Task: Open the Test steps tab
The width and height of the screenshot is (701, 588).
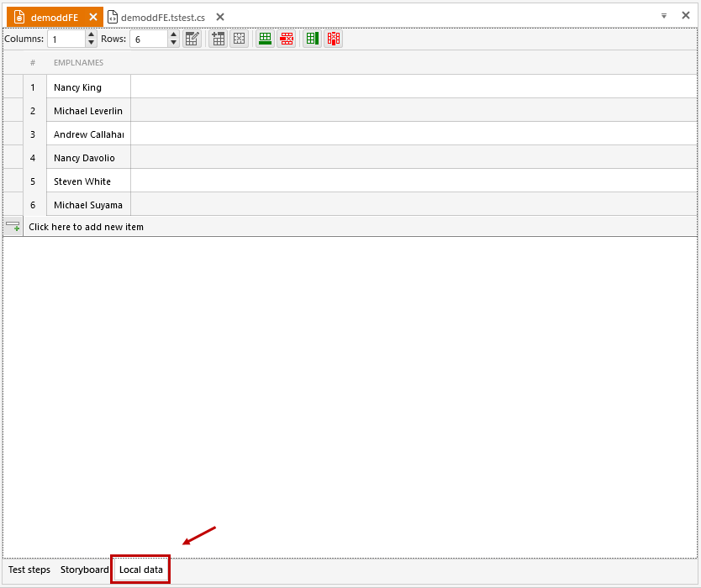Action: coord(29,570)
